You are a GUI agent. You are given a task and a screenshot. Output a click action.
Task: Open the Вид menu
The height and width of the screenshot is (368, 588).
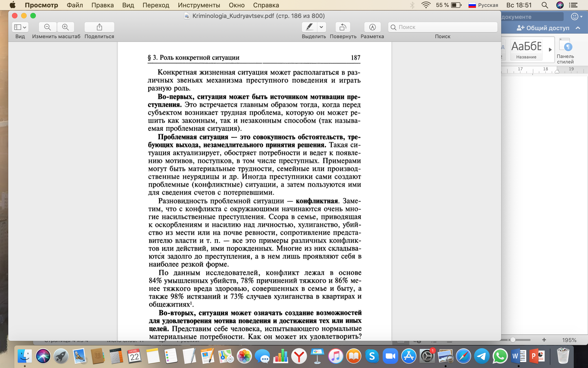(x=128, y=5)
